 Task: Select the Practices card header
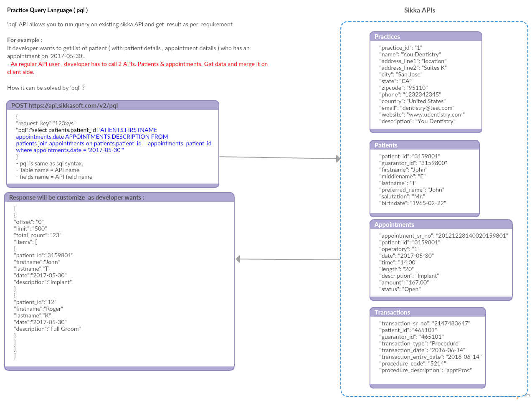coord(426,37)
